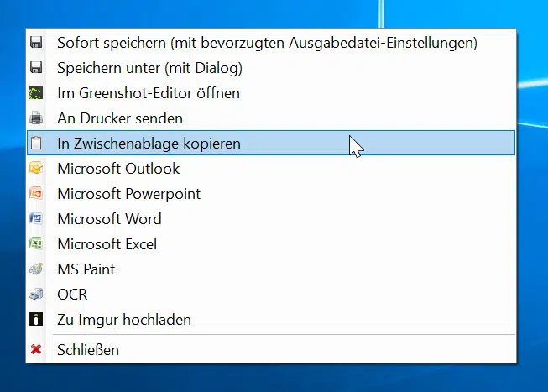Click the Microsoft Outlook icon
The height and width of the screenshot is (392, 548).
[x=36, y=169]
